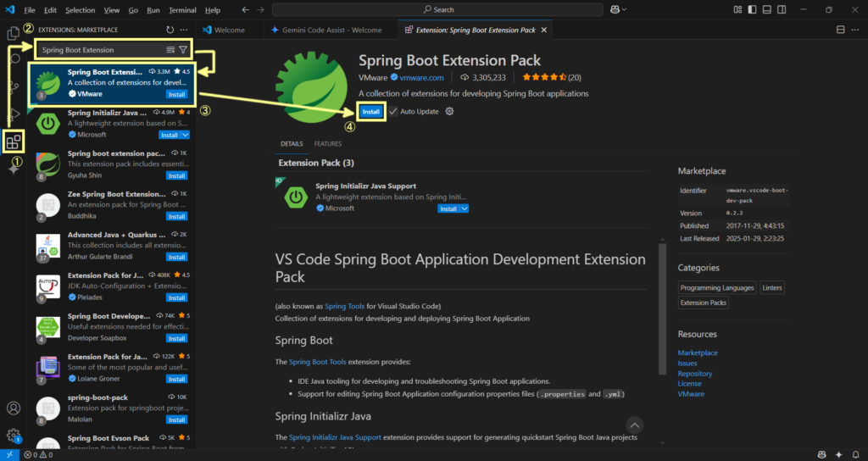Click the command center Search box

(437, 9)
